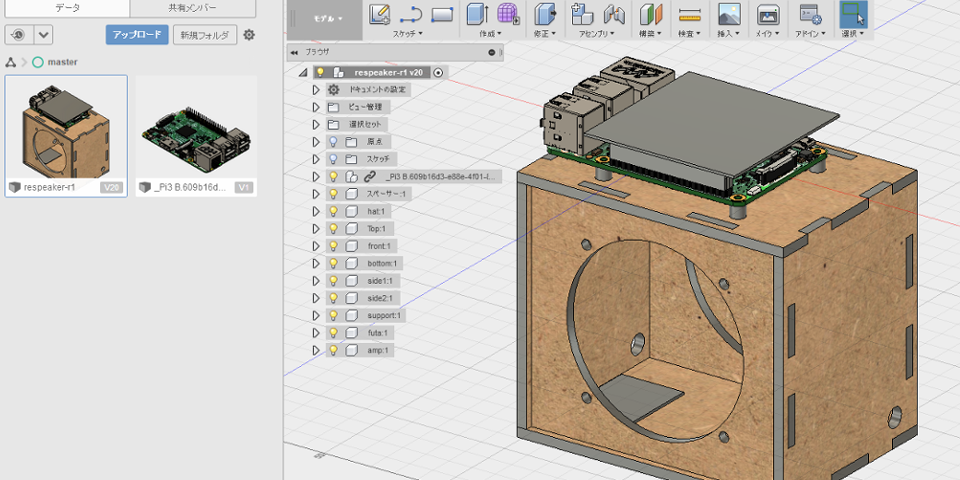This screenshot has width=960, height=480.
Task: Open the Create Form tool
Action: (508, 14)
